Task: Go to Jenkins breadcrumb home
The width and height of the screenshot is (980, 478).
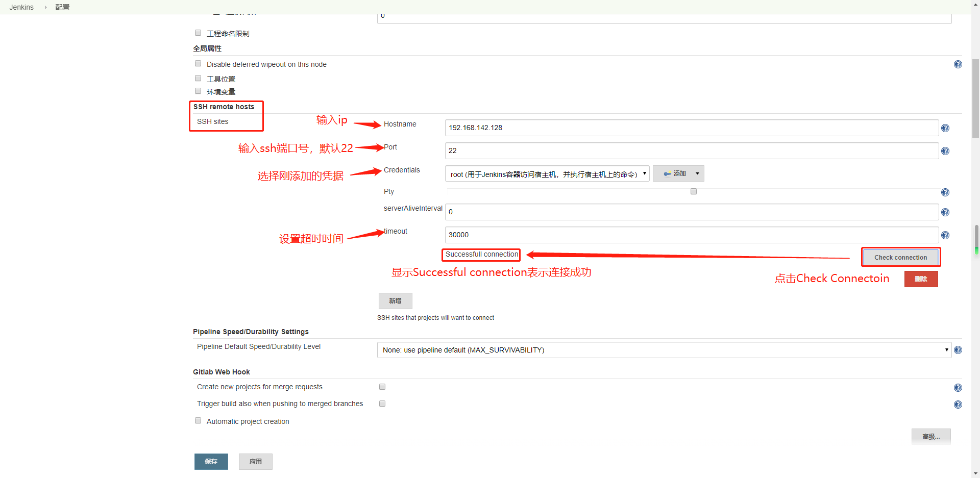Action: [x=21, y=7]
